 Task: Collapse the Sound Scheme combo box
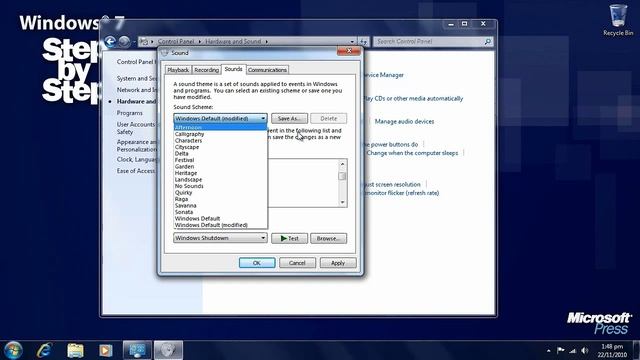click(x=220, y=118)
